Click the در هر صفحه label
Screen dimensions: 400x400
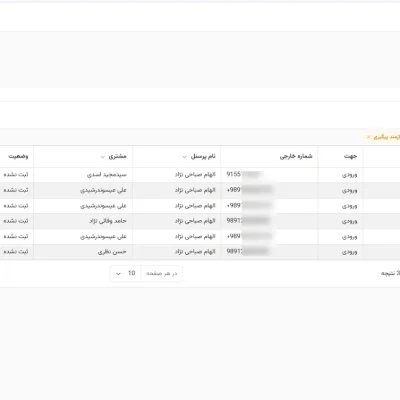tap(162, 274)
